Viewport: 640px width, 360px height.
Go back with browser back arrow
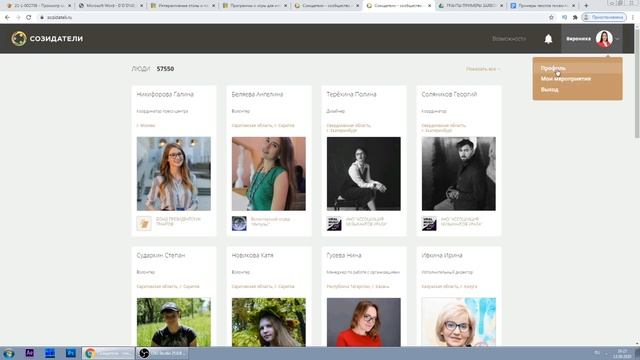click(7, 18)
